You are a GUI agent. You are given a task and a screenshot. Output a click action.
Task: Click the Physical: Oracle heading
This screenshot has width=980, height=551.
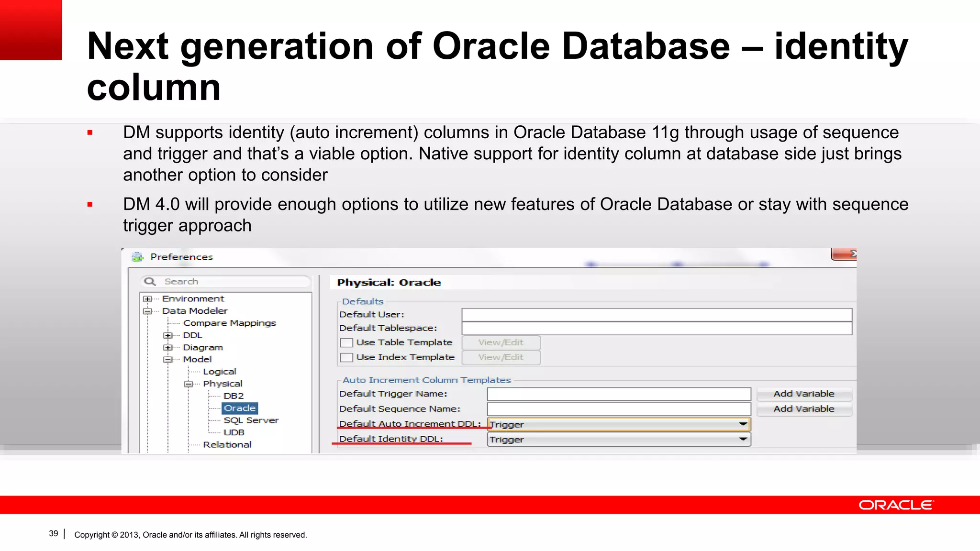(x=389, y=283)
